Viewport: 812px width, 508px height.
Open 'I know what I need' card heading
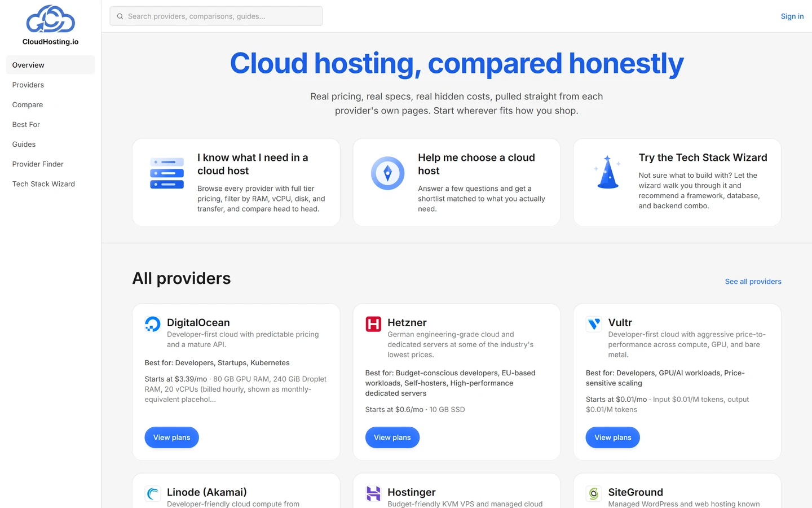click(x=253, y=164)
